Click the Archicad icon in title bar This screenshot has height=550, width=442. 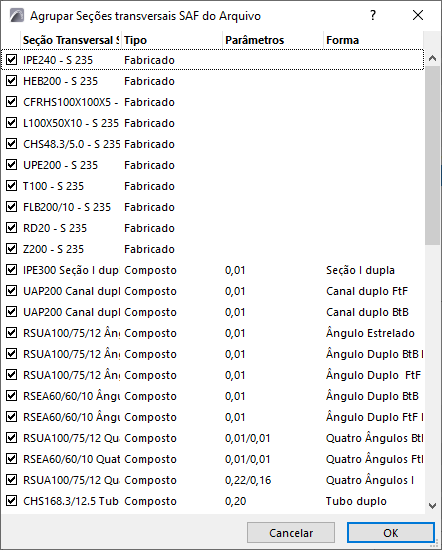pyautogui.click(x=16, y=15)
